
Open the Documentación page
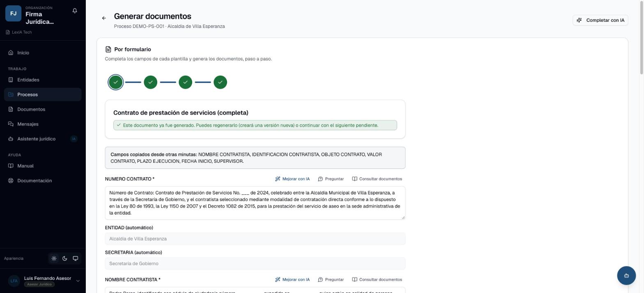(43, 181)
